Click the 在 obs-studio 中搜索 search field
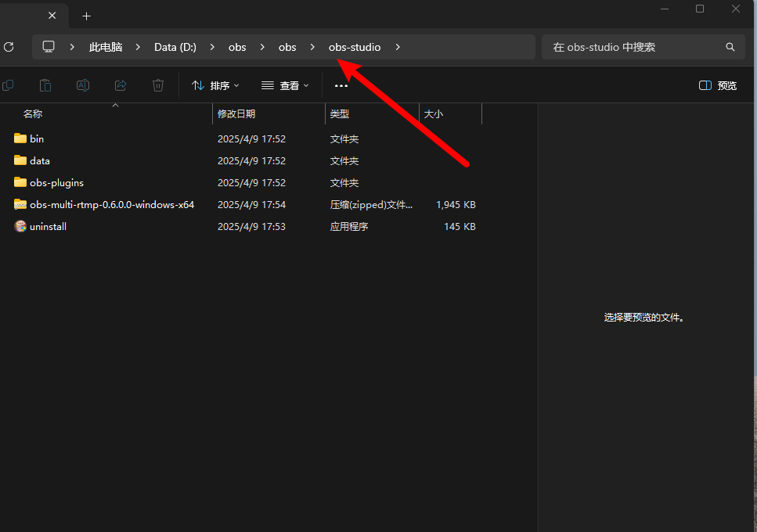 tap(634, 47)
